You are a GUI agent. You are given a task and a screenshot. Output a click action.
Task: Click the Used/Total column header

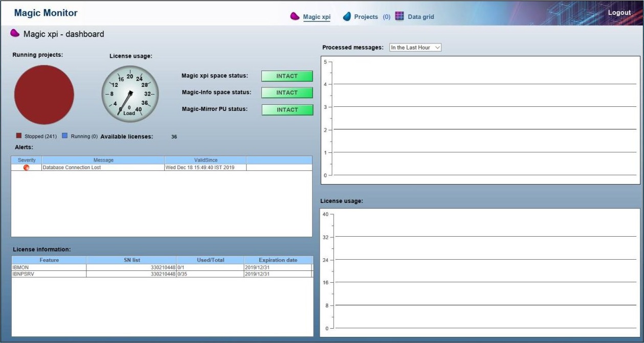[210, 260]
